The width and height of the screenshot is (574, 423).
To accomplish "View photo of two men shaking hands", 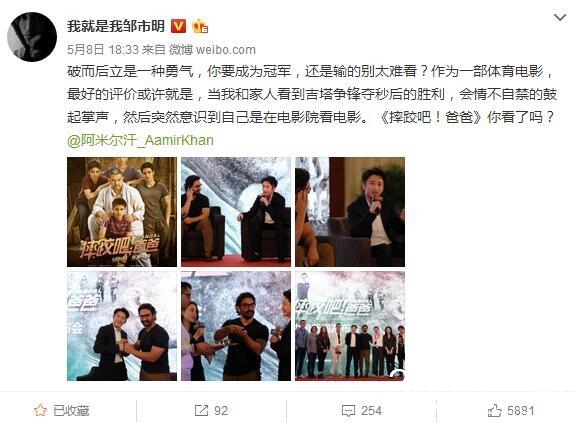I will (122, 326).
